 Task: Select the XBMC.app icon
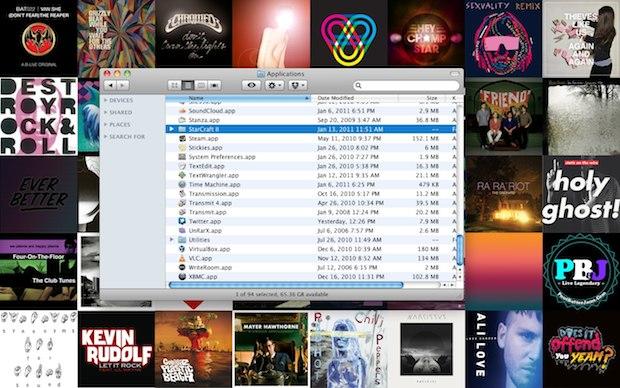click(x=182, y=277)
